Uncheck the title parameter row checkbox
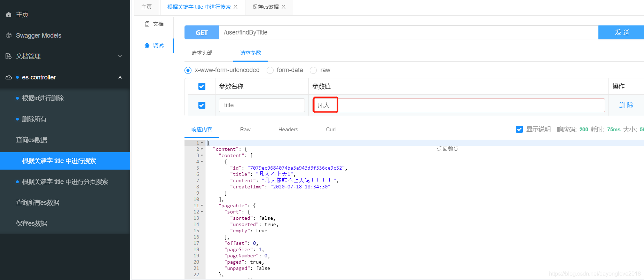 pos(202,105)
